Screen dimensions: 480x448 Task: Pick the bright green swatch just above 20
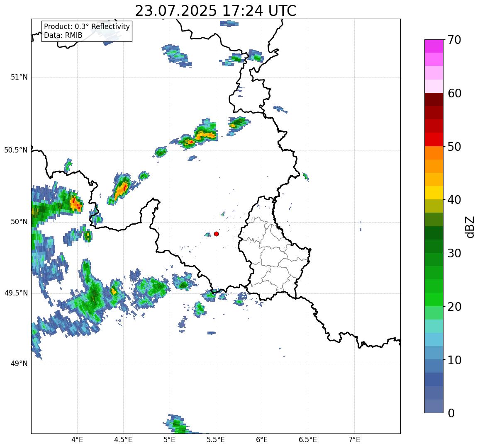[434, 299]
